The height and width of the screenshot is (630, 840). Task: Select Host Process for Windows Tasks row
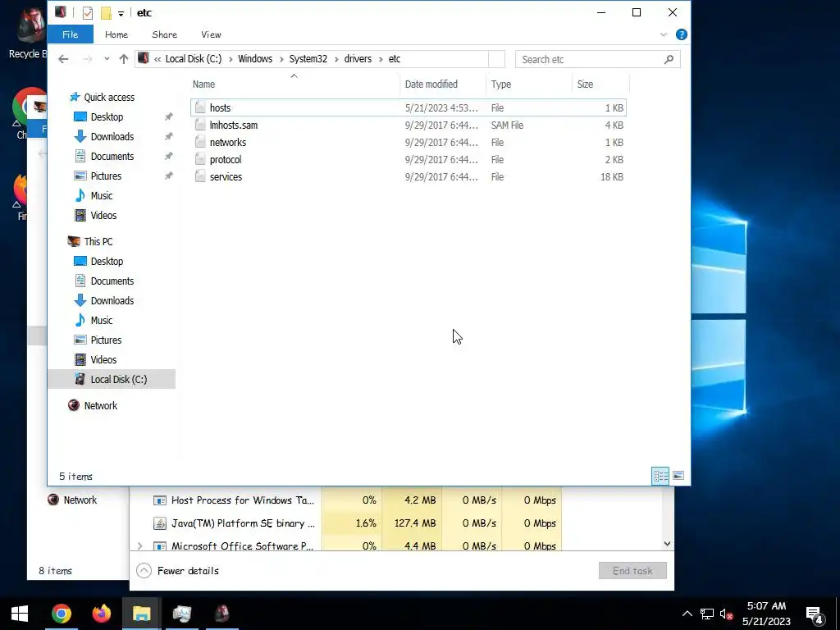coord(345,500)
